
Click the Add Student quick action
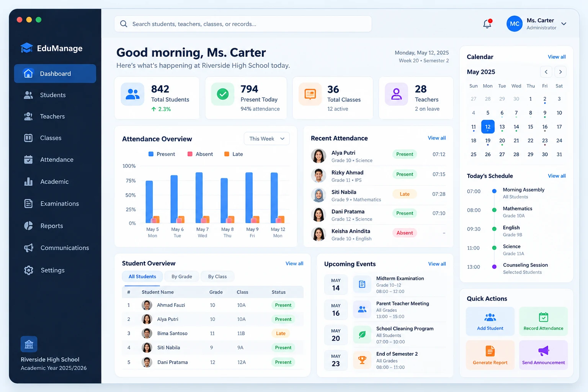[x=490, y=321]
